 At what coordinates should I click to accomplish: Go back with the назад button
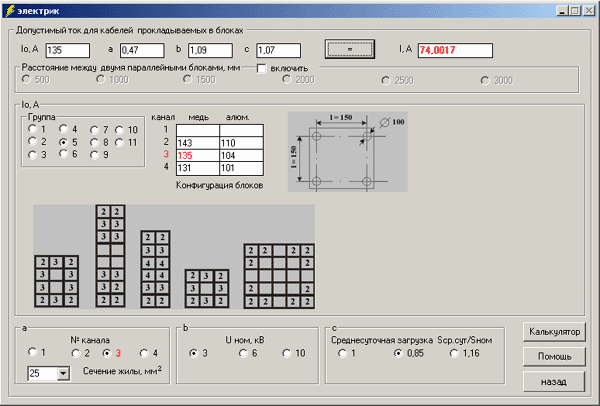[554, 382]
